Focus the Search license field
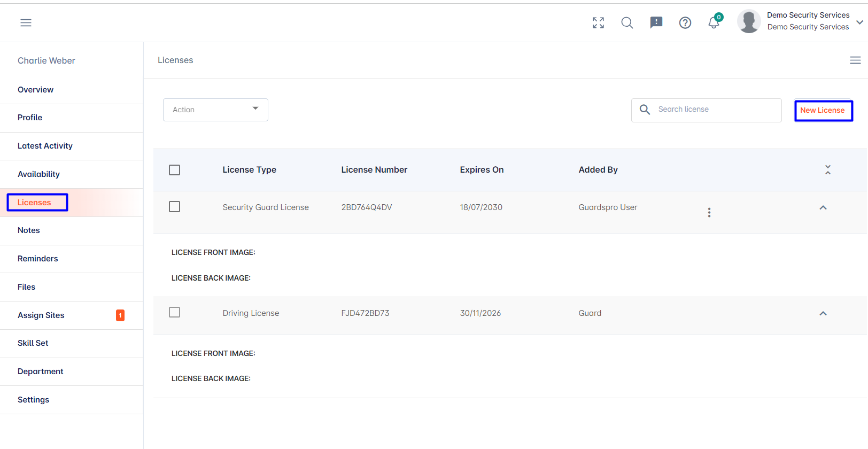 click(x=706, y=110)
